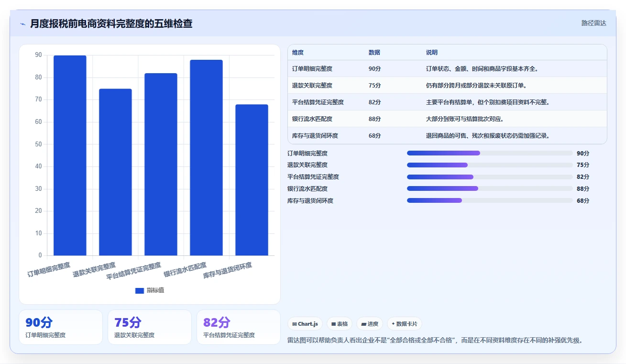Click table value 88分
The height and width of the screenshot is (364, 626).
[x=375, y=119]
